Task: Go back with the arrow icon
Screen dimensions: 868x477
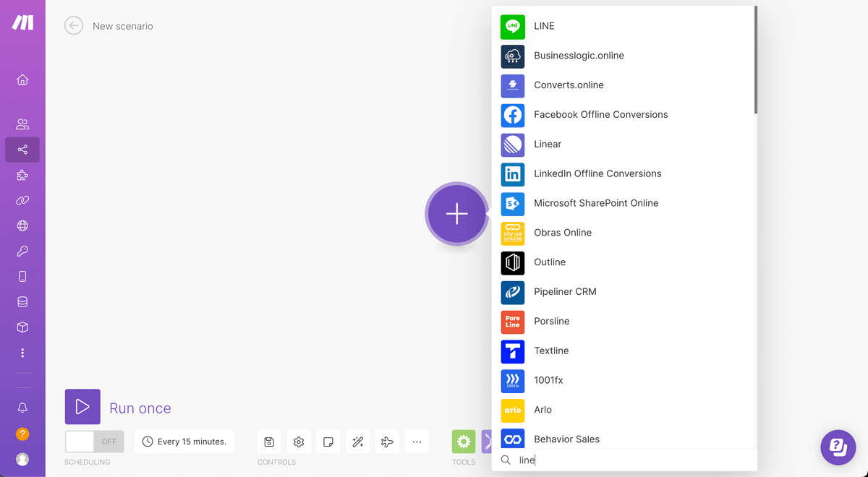Action: coord(74,26)
